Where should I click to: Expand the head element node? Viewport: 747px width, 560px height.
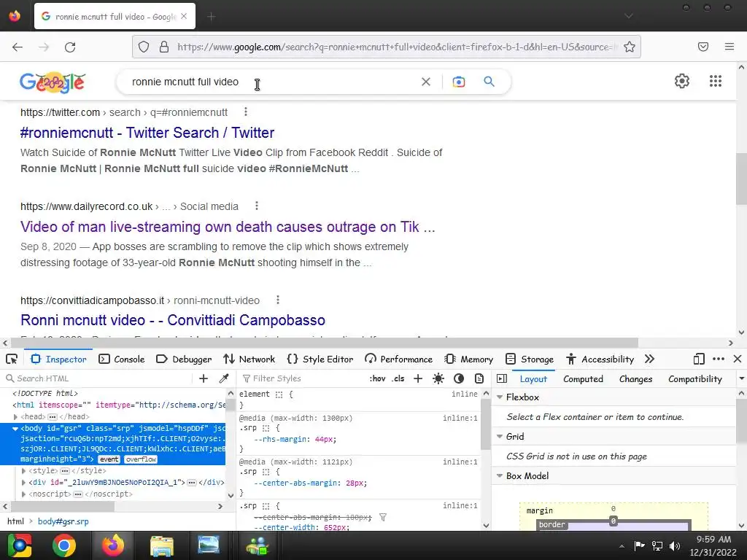click(x=15, y=416)
